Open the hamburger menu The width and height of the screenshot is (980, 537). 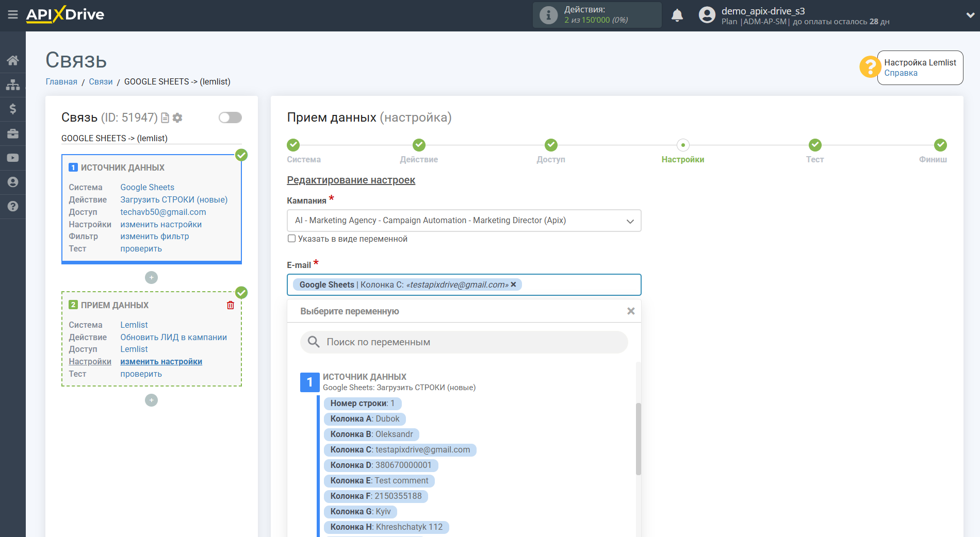(12, 15)
